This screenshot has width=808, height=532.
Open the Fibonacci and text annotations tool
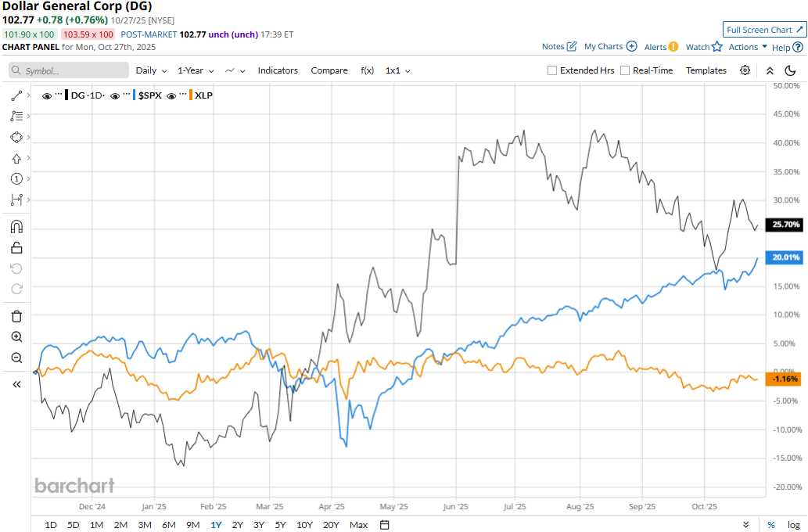pos(16,116)
